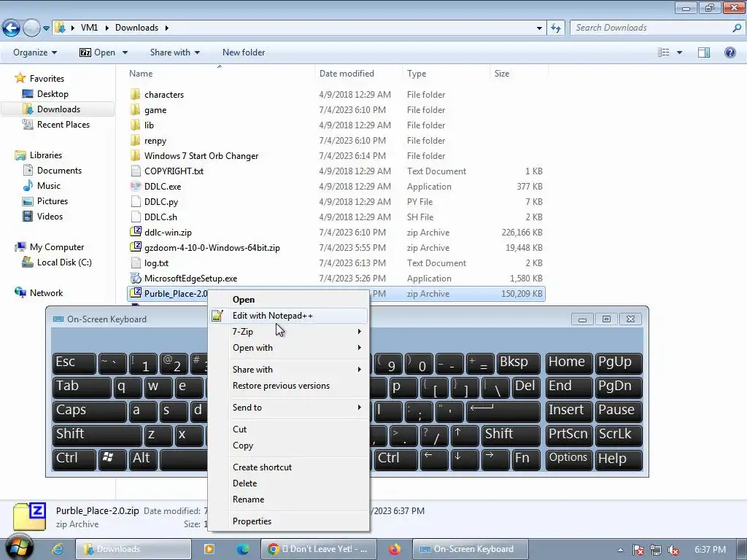This screenshot has width=747, height=560.
Task: Open the Organize dropdown menu
Action: [x=35, y=52]
